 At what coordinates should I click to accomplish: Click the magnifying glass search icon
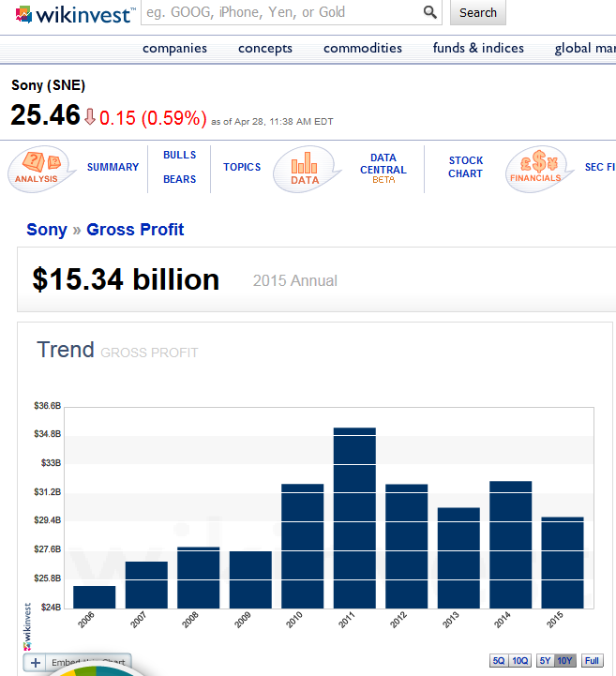(x=429, y=13)
